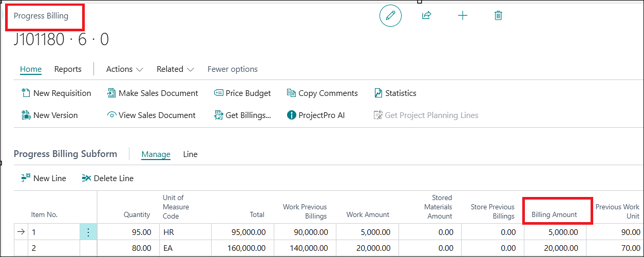Click Fewer options
The width and height of the screenshot is (644, 257).
click(233, 69)
